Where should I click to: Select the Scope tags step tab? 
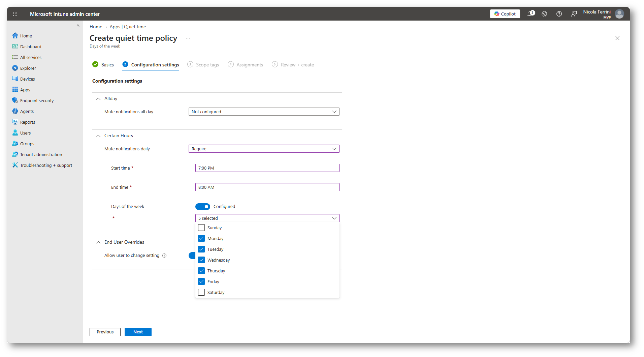point(203,65)
